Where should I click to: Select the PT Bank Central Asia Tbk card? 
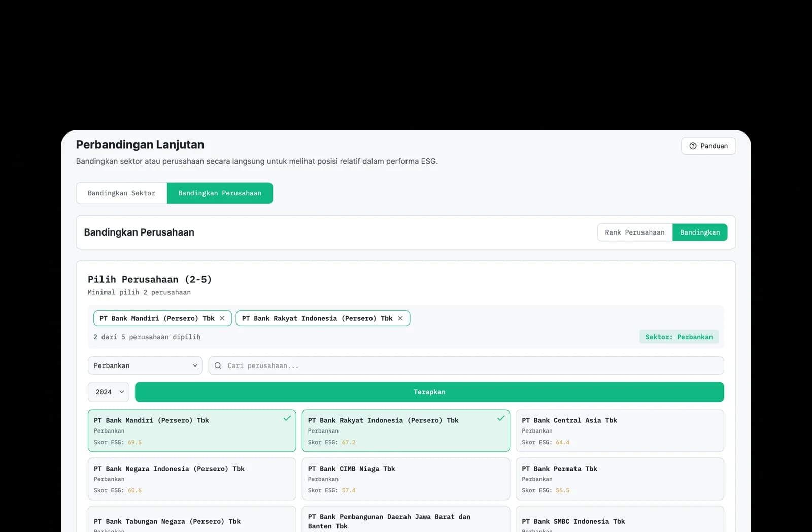pos(620,430)
